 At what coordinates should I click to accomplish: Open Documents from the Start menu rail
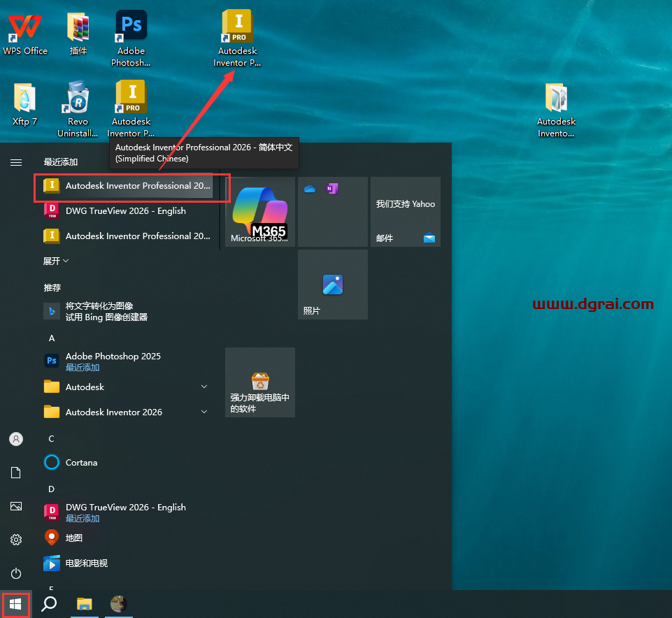(16, 473)
